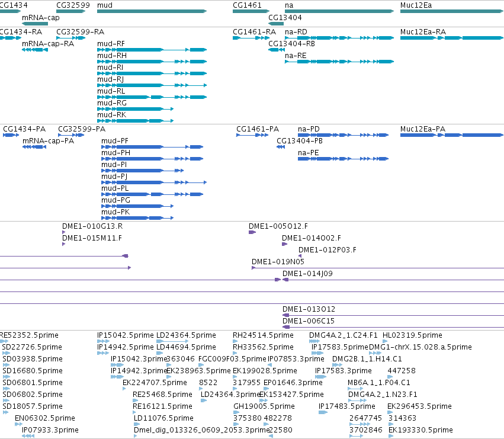Image resolution: width=504 pixels, height=439 pixels.
Task: Select protein feature mud-PI
Action: tap(142, 171)
